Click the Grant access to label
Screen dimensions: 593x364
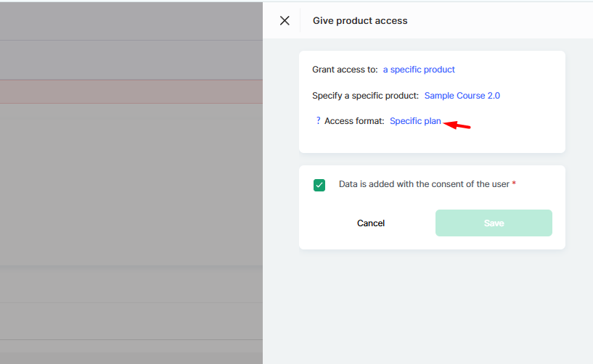pyautogui.click(x=345, y=70)
